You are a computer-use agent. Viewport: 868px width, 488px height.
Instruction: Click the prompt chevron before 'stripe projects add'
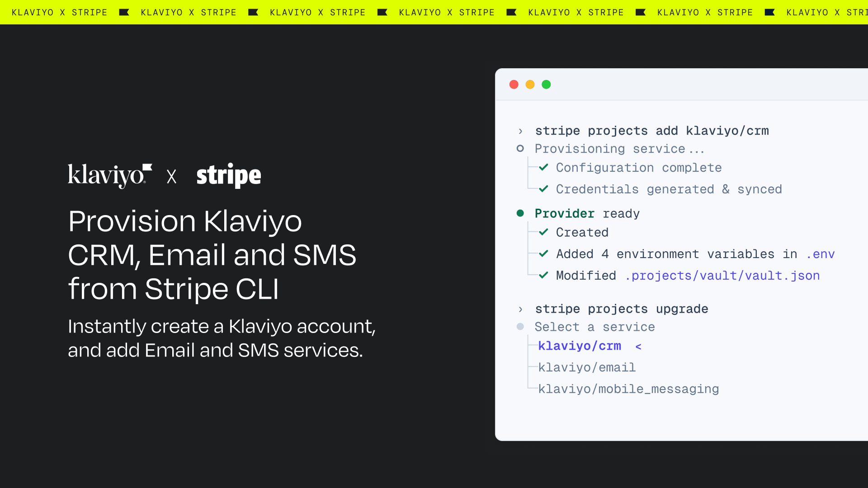click(520, 131)
